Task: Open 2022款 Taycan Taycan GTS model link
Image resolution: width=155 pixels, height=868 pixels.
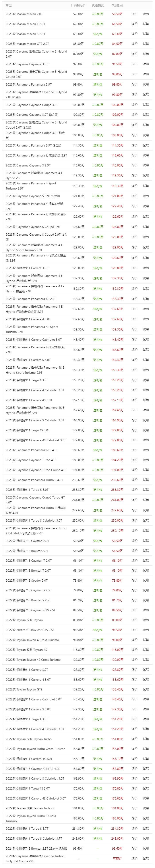Action: [x=24, y=689]
